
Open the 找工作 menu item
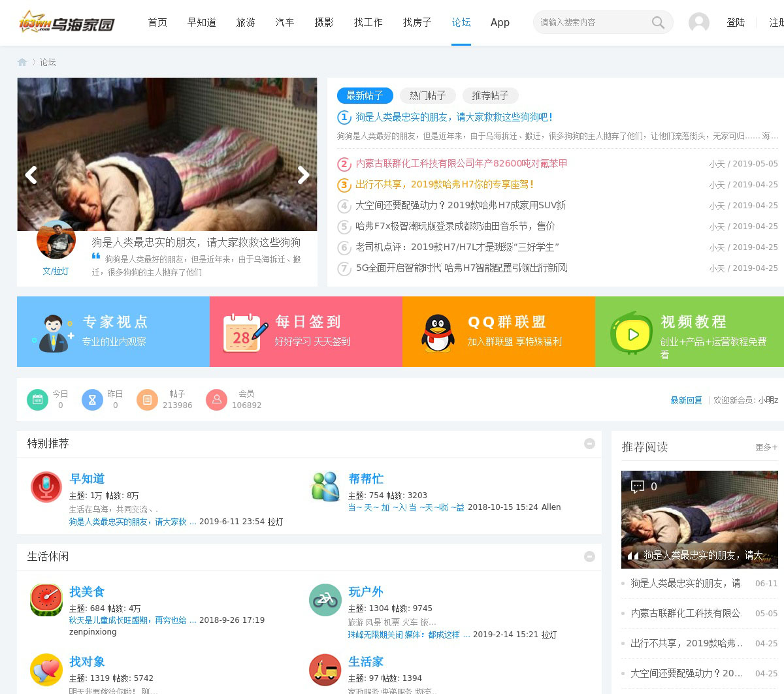pyautogui.click(x=368, y=23)
